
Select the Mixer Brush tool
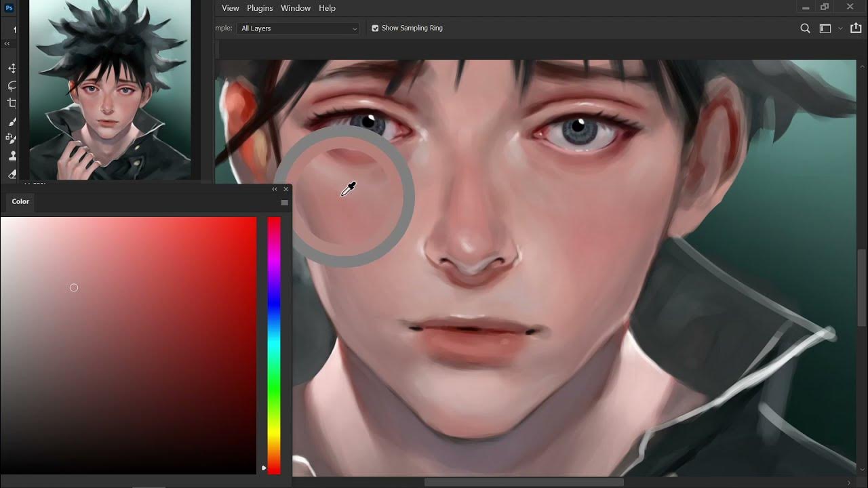click(12, 138)
